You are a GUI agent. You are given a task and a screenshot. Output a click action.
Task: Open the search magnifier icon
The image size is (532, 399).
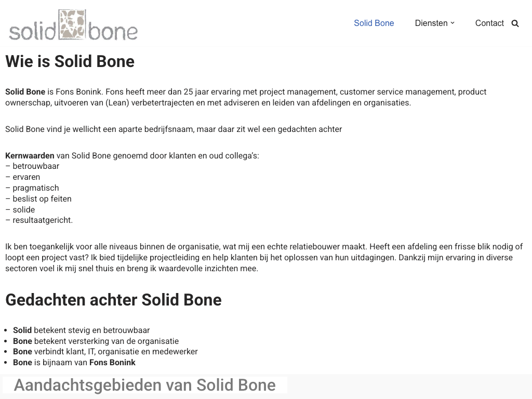pyautogui.click(x=515, y=23)
